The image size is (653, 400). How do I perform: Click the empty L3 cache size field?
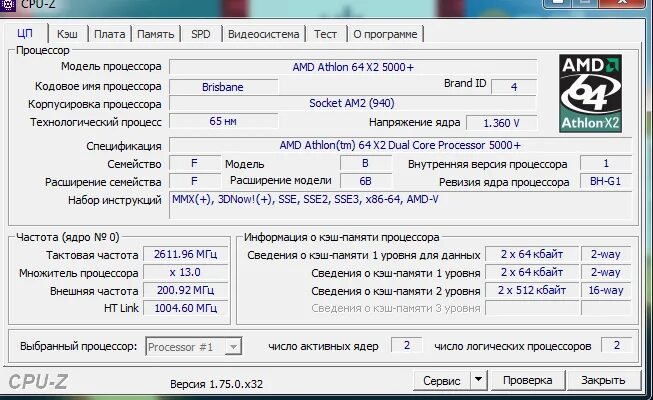[x=532, y=308]
